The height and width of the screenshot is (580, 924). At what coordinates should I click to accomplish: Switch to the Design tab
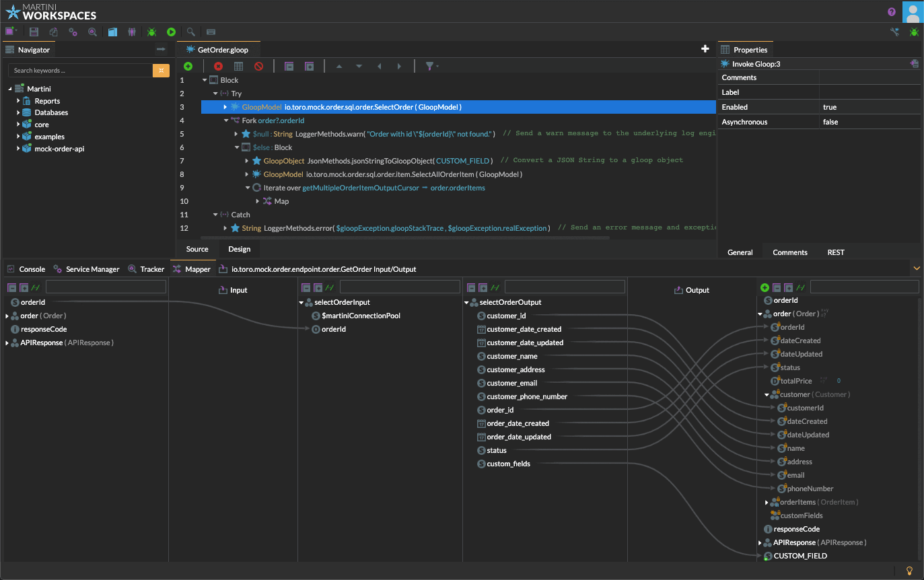[239, 249]
